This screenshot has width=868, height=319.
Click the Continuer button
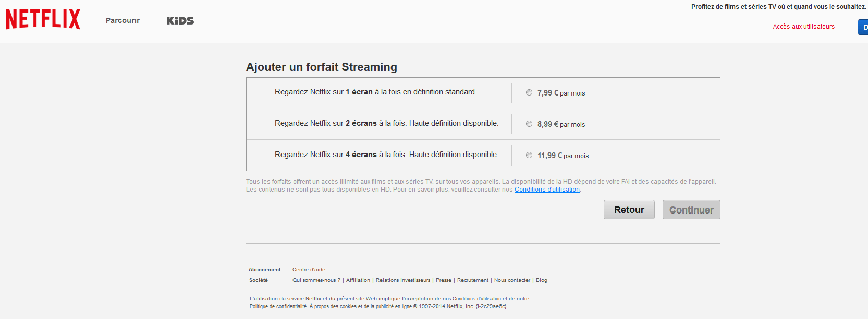[x=691, y=210]
